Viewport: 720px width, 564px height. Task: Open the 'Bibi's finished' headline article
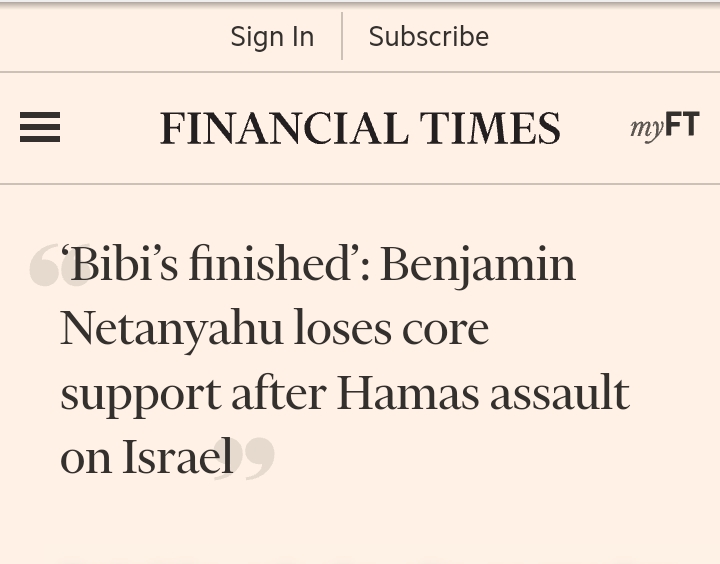tap(345, 361)
